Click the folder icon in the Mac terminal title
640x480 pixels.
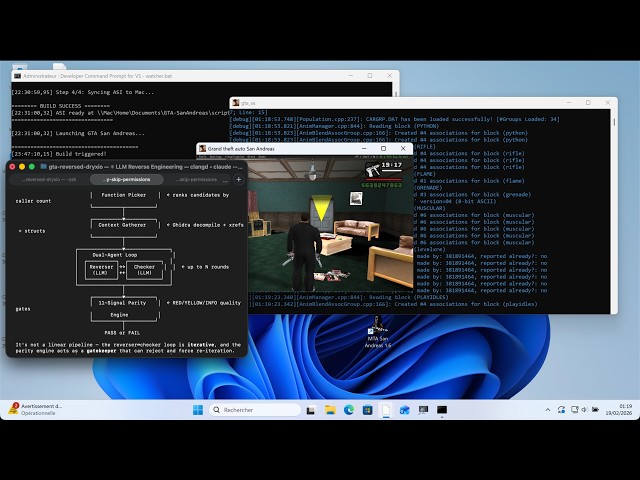coord(43,167)
